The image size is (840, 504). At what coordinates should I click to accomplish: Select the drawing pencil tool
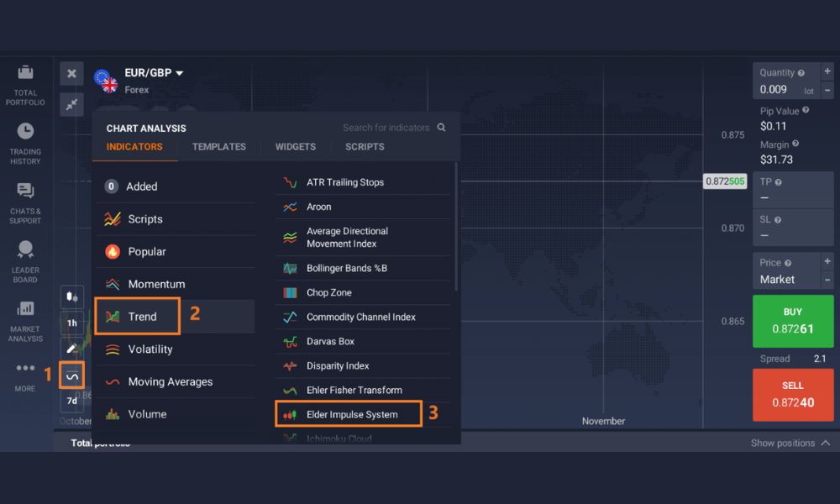click(72, 348)
